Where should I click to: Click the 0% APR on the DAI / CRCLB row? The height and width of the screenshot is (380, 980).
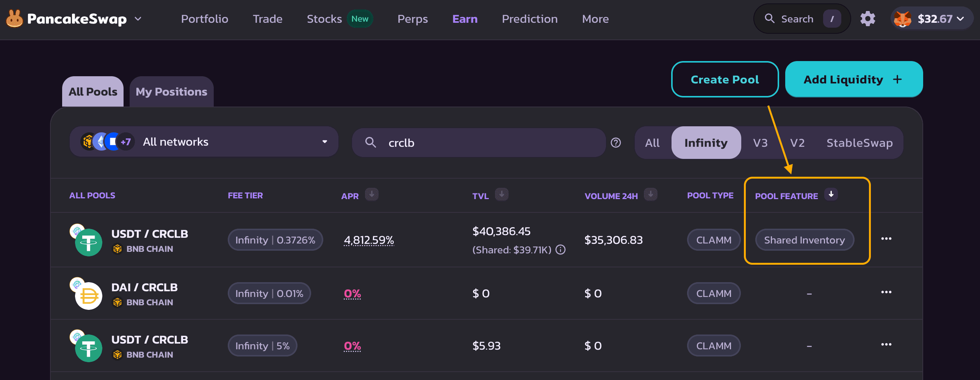tap(352, 293)
